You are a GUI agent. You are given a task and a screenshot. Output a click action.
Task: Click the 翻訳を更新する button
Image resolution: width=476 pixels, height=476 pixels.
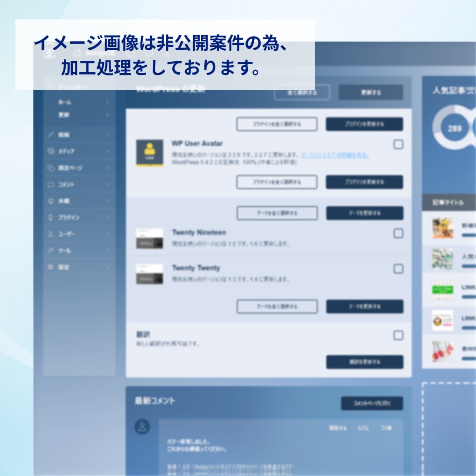(364, 362)
